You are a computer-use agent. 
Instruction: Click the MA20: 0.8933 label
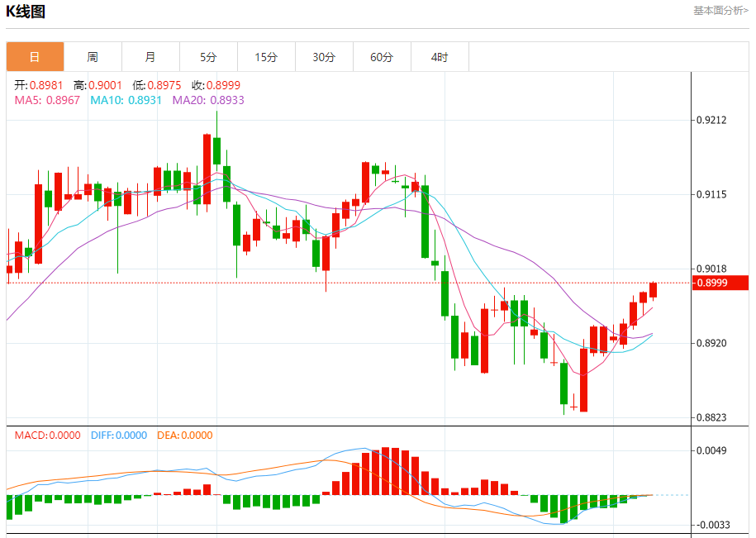click(x=208, y=100)
